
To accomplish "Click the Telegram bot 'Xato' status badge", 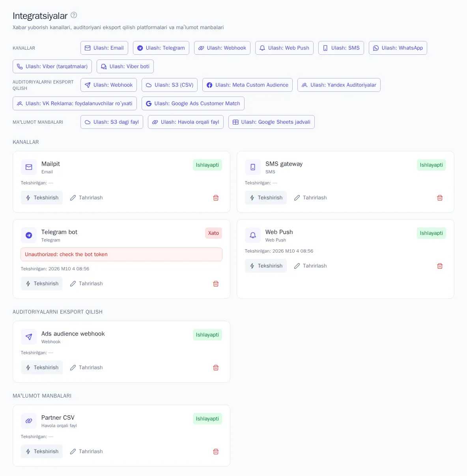I will pyautogui.click(x=213, y=233).
